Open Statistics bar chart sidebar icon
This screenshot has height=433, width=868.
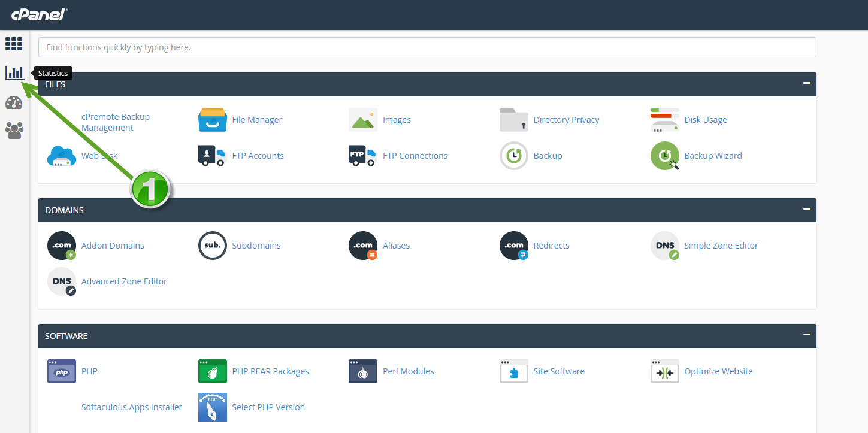point(14,73)
